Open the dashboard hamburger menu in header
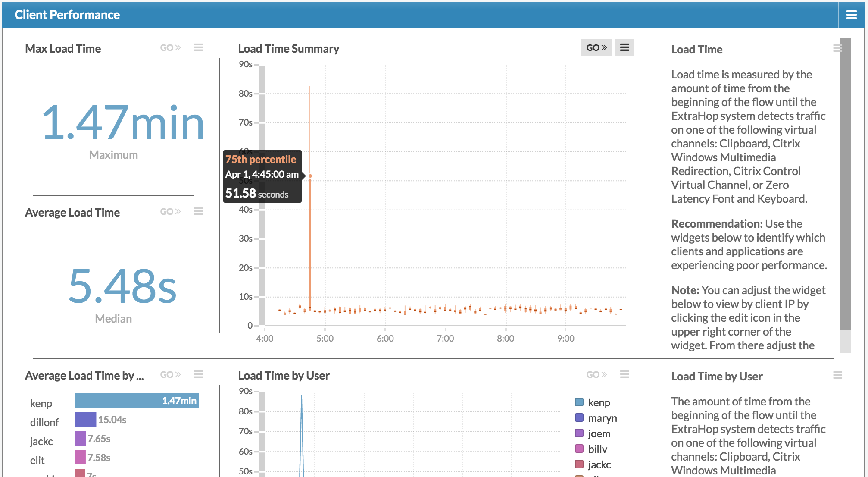Screen dimensions: 868x477 click(851, 15)
